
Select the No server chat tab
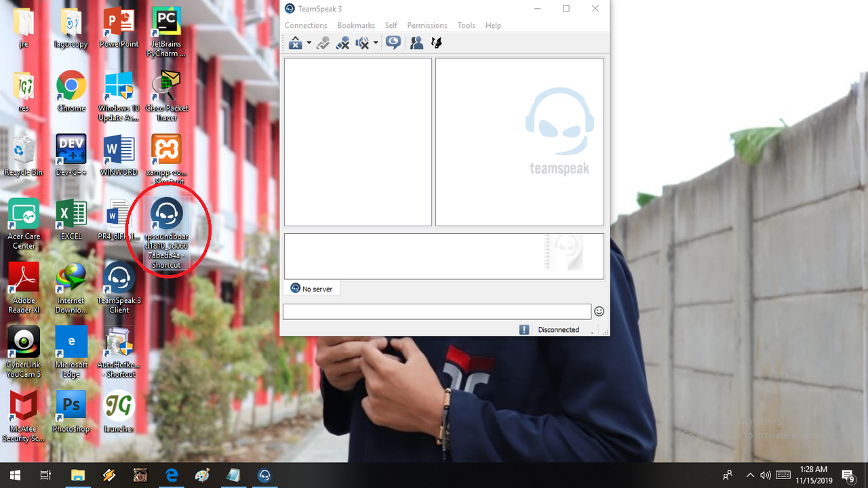[x=312, y=289]
